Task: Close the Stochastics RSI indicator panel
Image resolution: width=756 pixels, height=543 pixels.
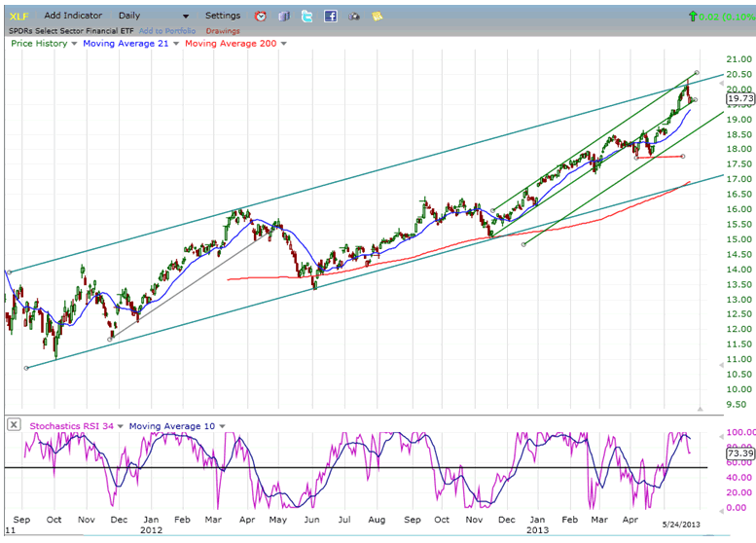Action: coord(15,425)
